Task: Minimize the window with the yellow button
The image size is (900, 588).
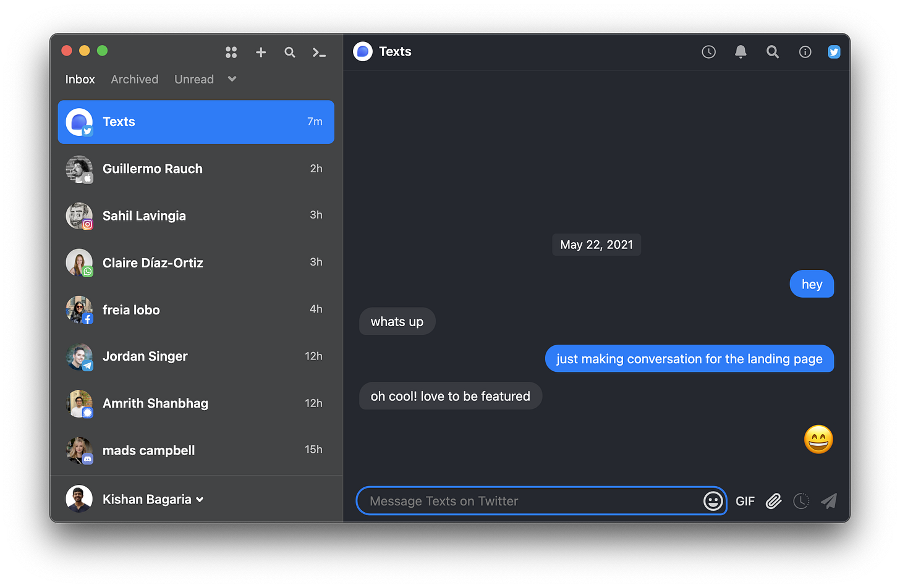Action: click(x=85, y=51)
